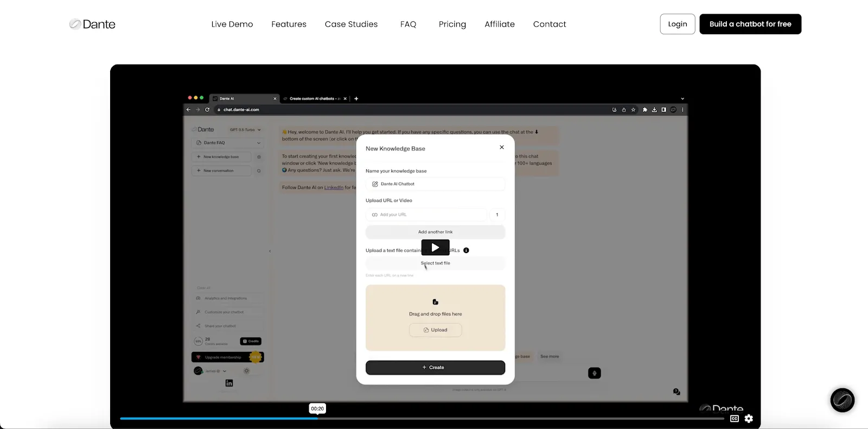868x429 pixels.
Task: Expand the tab search chevron above toolbar
Action: [x=682, y=99]
